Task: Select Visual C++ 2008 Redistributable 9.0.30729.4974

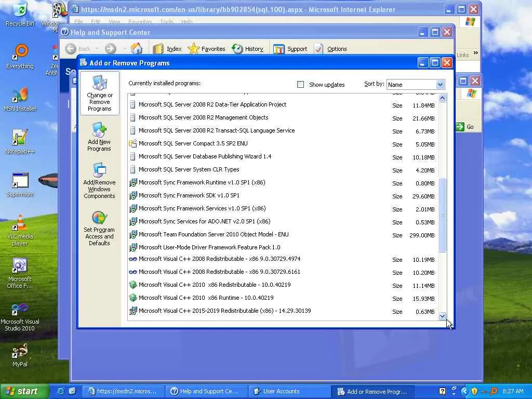Action: tap(282, 259)
